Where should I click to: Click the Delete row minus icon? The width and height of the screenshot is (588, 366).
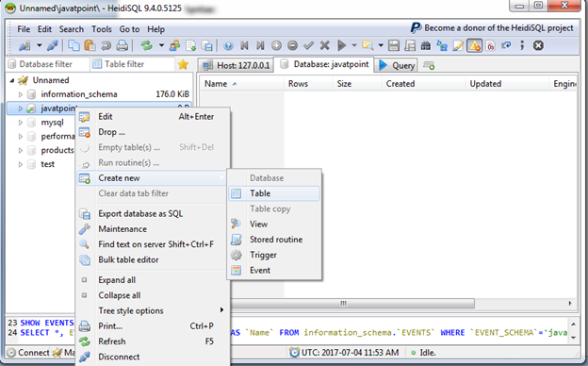coord(292,46)
